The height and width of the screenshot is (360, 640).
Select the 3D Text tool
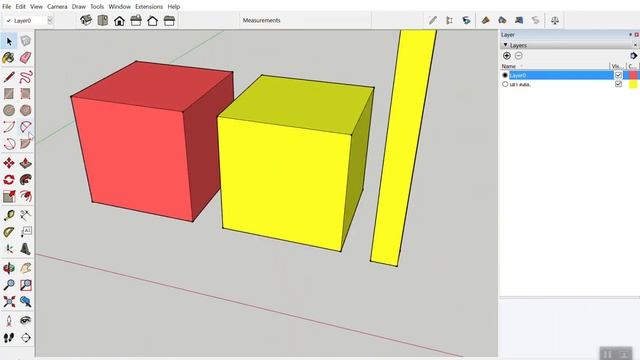pos(26,249)
